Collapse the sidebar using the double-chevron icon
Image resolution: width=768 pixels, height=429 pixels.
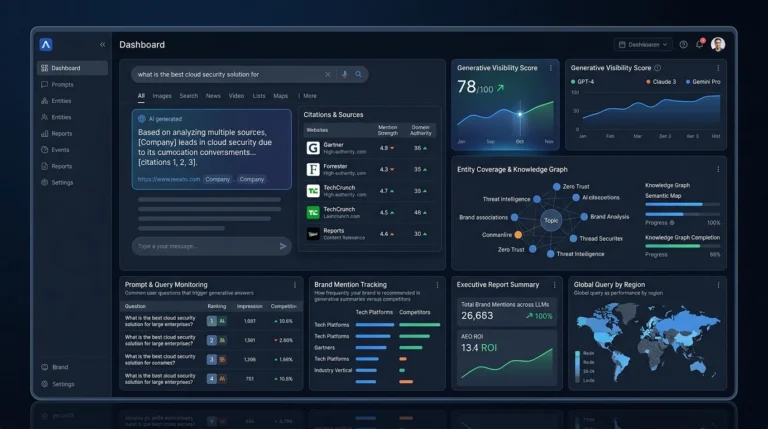102,45
